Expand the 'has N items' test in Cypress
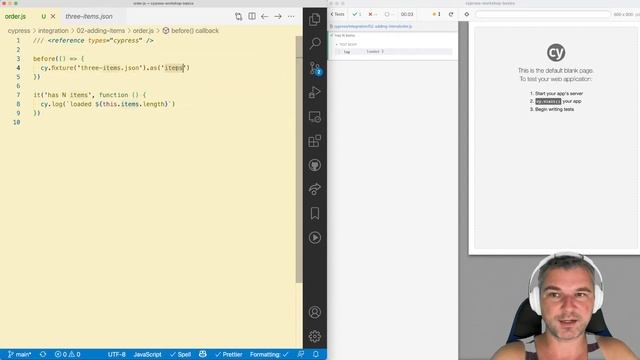The image size is (640, 360). [345, 36]
